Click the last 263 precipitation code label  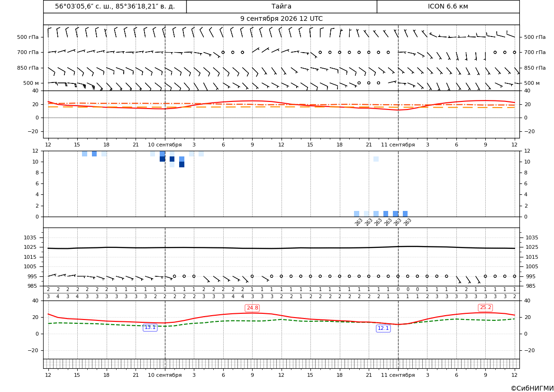point(407,222)
